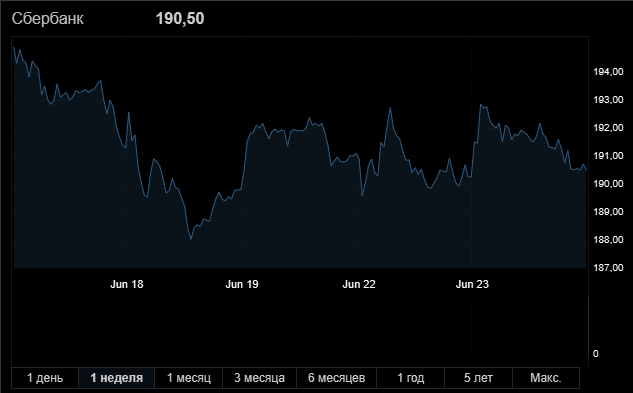Viewport: 633px width, 393px height.
Task: Select the 1 день time range tab
Action: point(45,378)
